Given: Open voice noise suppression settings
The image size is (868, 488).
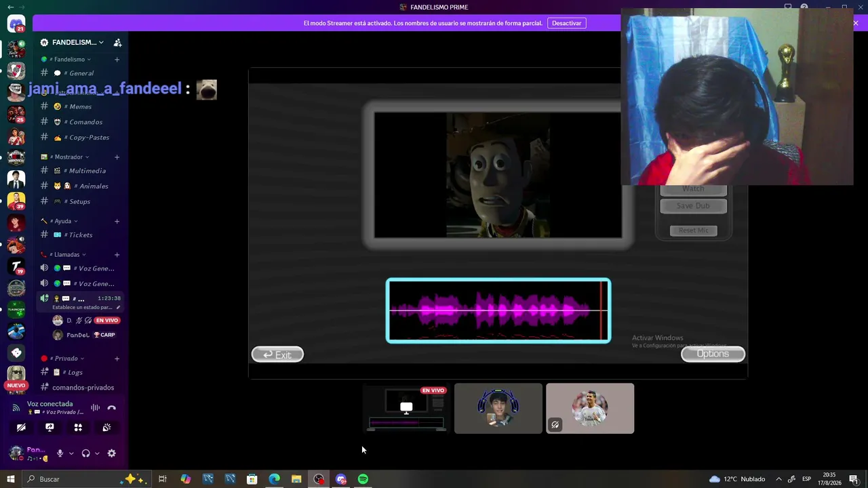Looking at the screenshot, I should tap(95, 407).
